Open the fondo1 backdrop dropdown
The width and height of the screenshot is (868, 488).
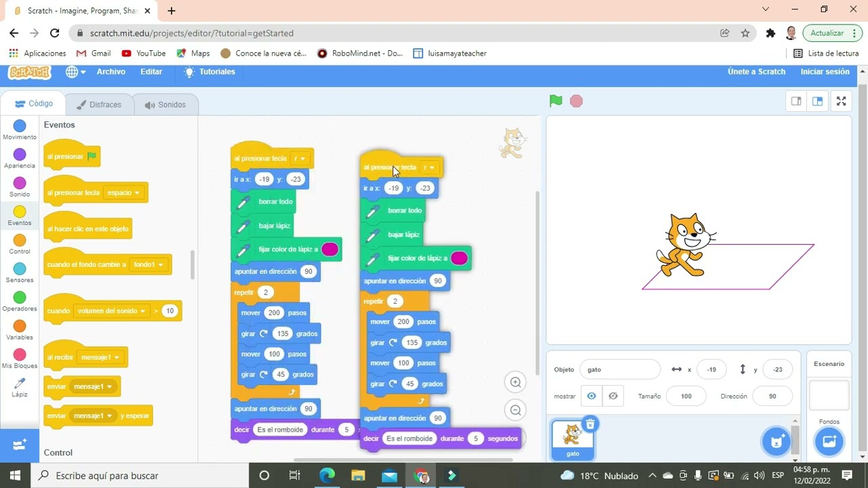pyautogui.click(x=149, y=264)
